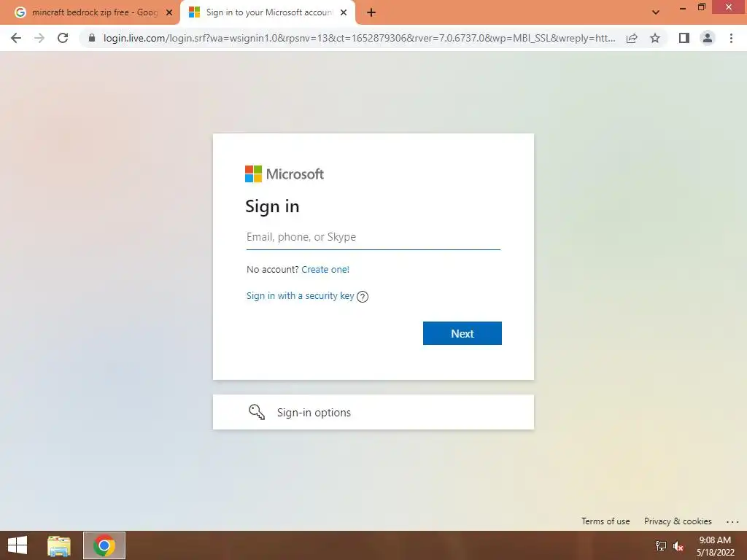Click the Sign in heading
This screenshot has width=747, height=560.
coord(272,206)
